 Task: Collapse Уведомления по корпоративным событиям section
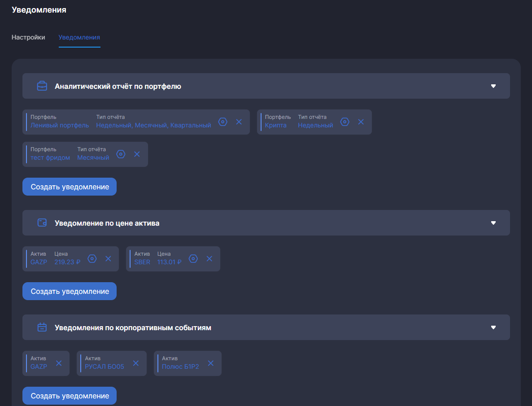click(493, 327)
